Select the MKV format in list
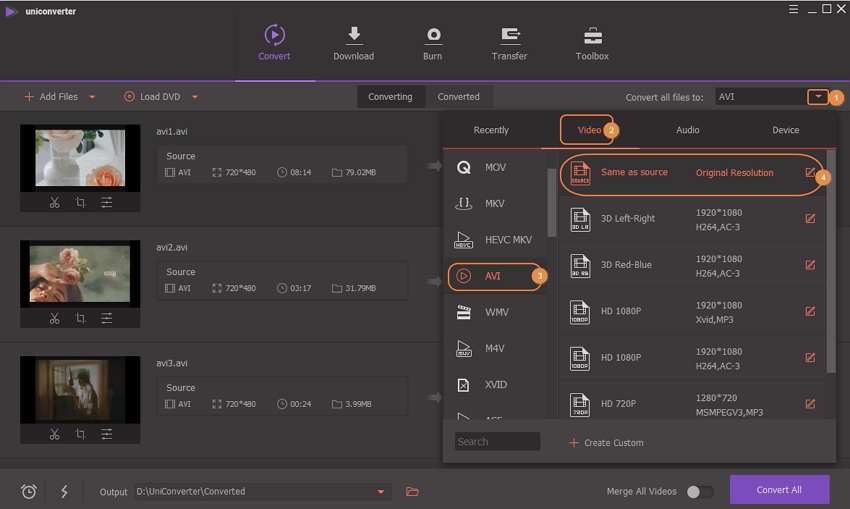850x509 pixels. pos(495,203)
